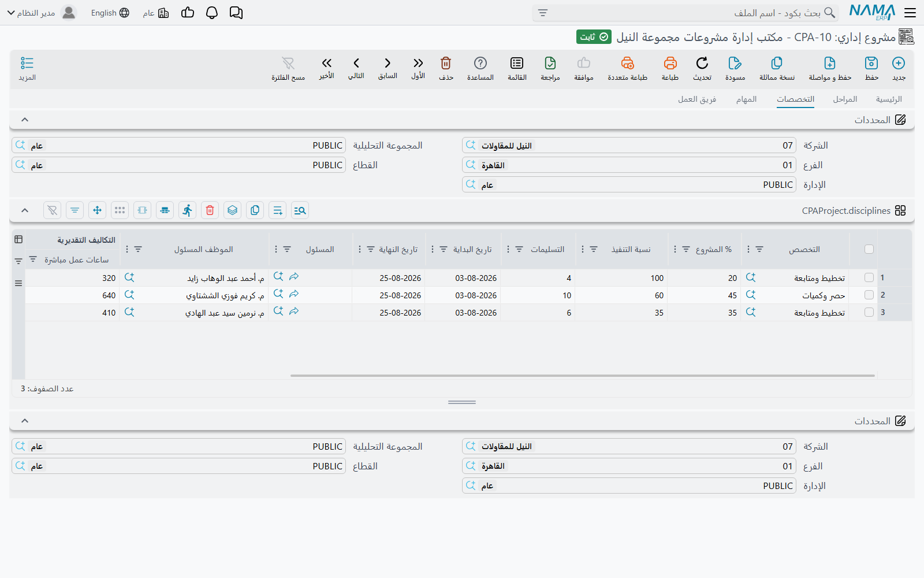
Task: Click the grid horizontal scrollbar
Action: point(583,376)
